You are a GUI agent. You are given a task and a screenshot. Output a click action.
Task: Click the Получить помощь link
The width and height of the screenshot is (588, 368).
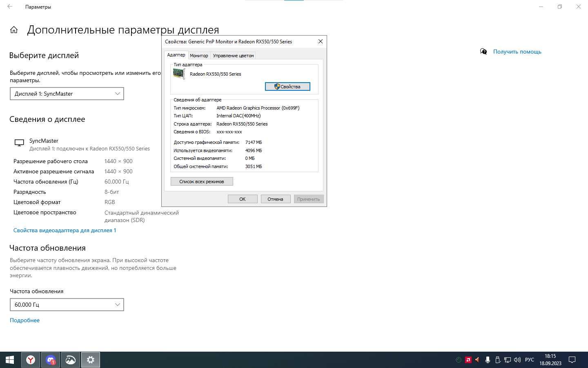click(517, 52)
